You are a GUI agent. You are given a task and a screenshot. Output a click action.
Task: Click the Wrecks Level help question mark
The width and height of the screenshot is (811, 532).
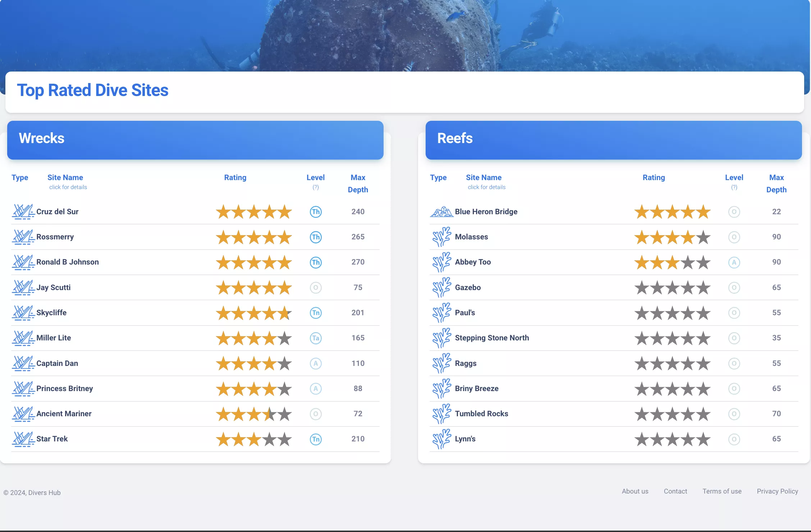coord(316,187)
